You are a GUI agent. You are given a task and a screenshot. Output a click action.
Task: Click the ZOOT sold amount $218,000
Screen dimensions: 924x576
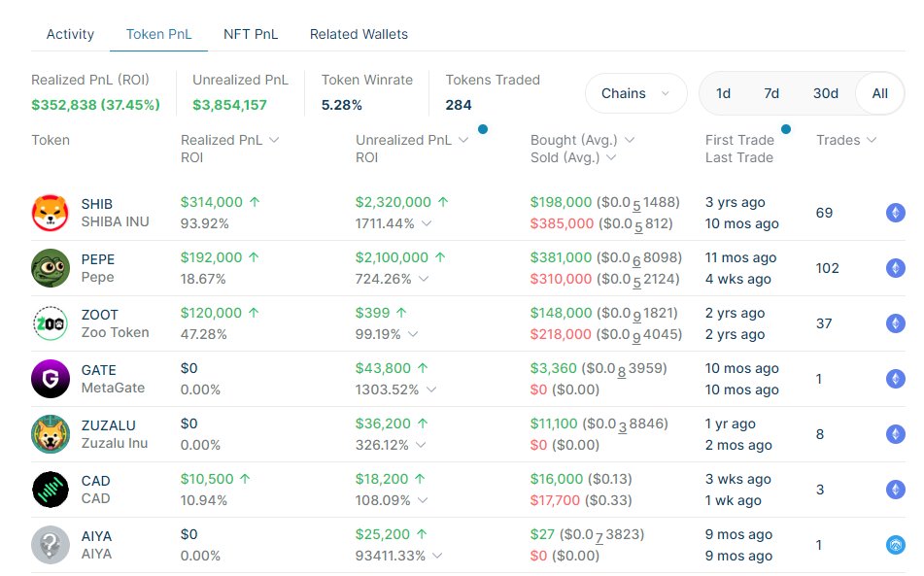(x=561, y=334)
